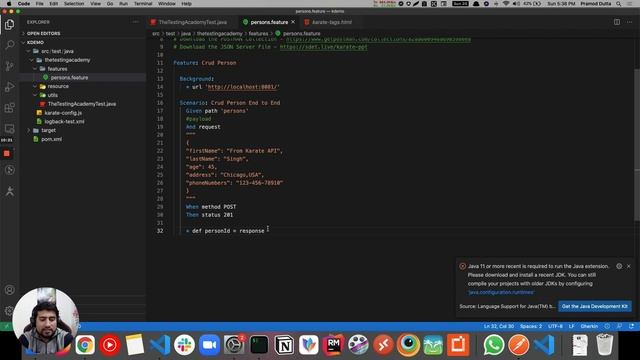The image size is (640, 360).
Task: Open the Accounts icon in activity bar
Action: pos(9,290)
